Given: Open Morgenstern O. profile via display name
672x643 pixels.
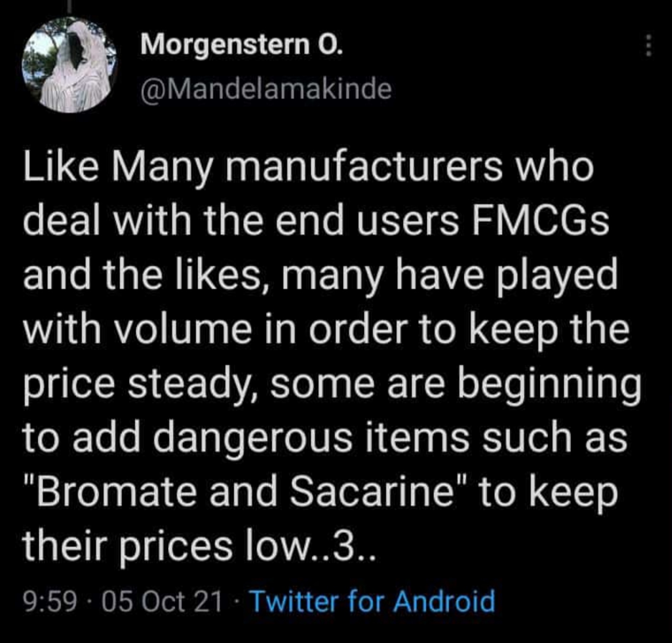Looking at the screenshot, I should pyautogui.click(x=241, y=45).
